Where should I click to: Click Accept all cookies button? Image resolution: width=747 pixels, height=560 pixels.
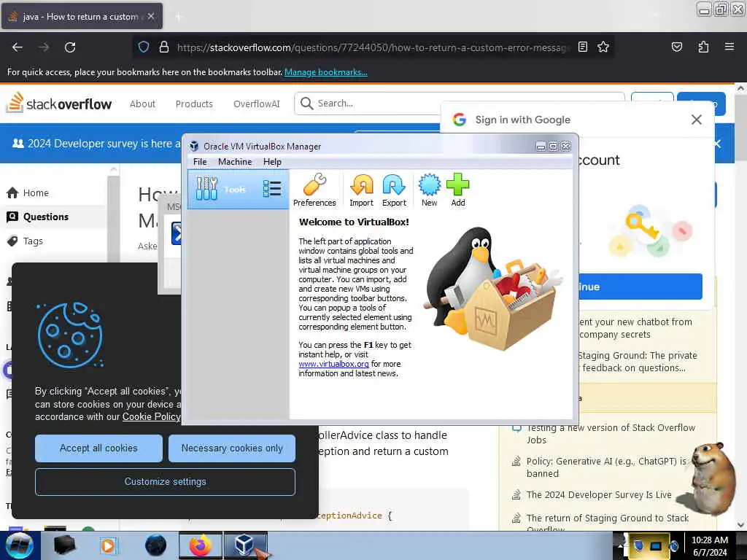(98, 448)
